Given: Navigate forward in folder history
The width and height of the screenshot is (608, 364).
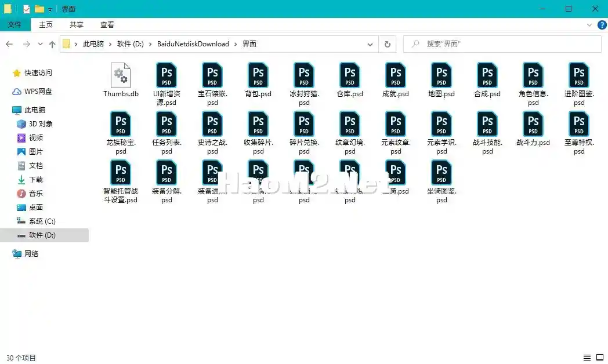Looking at the screenshot, I should [x=26, y=44].
